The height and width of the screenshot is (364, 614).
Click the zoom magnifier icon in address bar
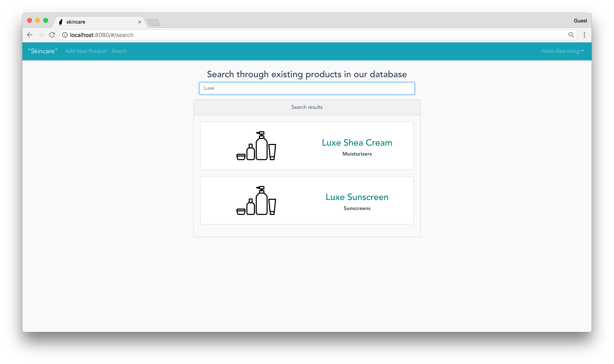pos(571,35)
